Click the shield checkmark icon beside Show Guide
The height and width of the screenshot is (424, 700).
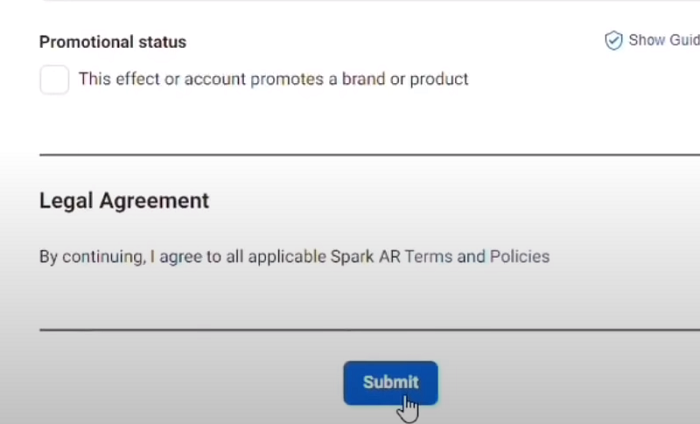click(613, 41)
